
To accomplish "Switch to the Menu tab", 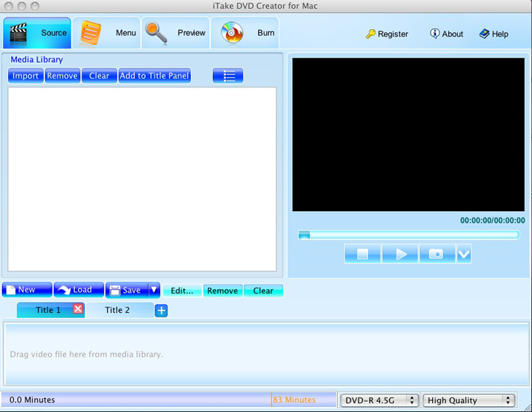I will (x=106, y=33).
